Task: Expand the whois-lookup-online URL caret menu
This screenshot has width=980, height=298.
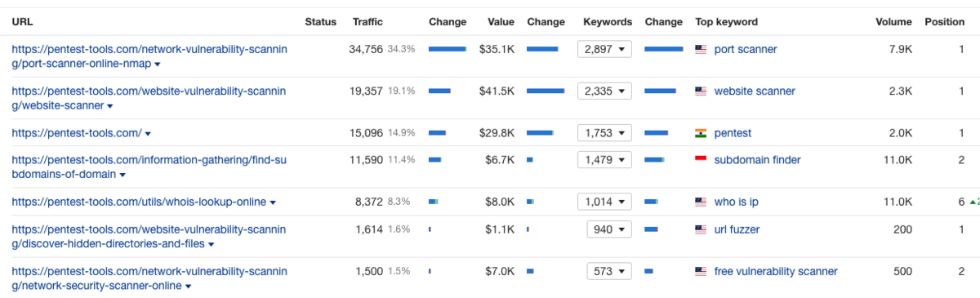Action: click(x=273, y=202)
